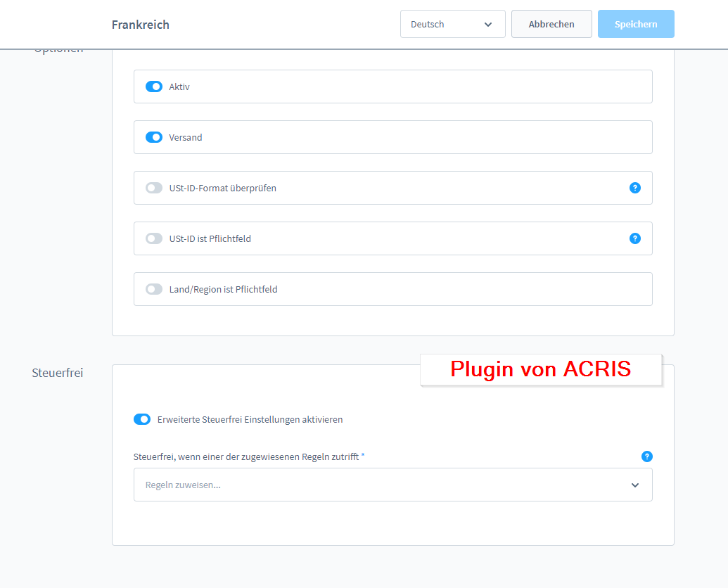Image resolution: width=728 pixels, height=588 pixels.
Task: Click help icon above the Regeln zuweisen field
Action: coord(646,456)
